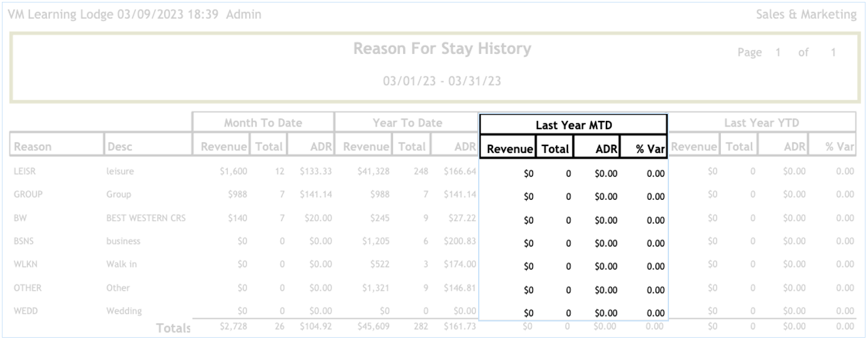
Task: Select the Month To Date group header
Action: click(263, 123)
